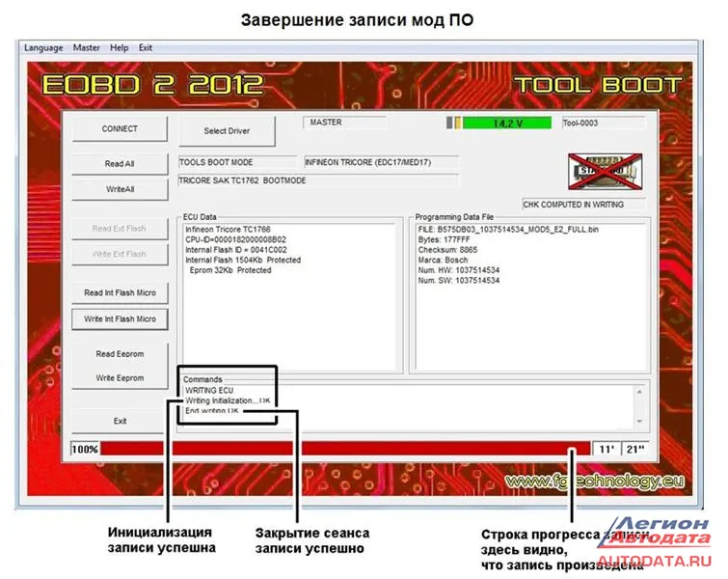Select 'Writing Initialization...OK' command line
The height and width of the screenshot is (579, 728).
tap(227, 400)
